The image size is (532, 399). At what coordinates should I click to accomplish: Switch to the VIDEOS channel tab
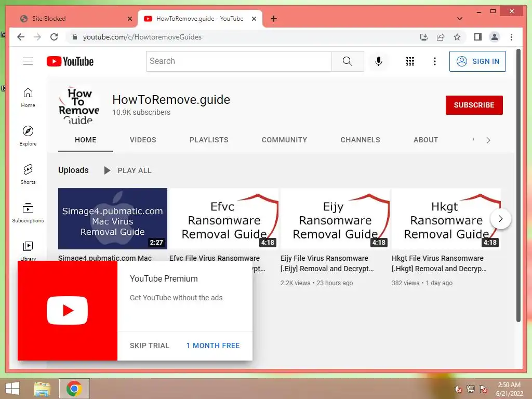point(143,140)
